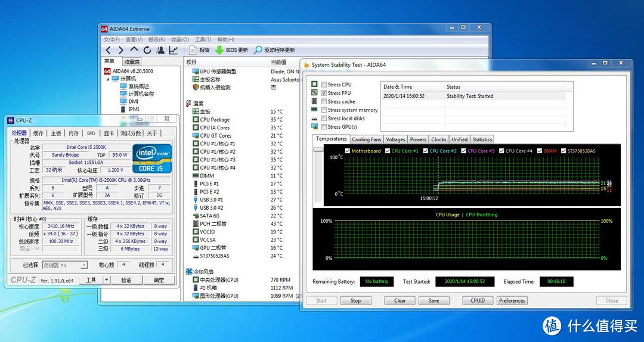The image size is (644, 342).
Task: Open the user manage icon in AIDA64 toolbar
Action: [x=160, y=50]
